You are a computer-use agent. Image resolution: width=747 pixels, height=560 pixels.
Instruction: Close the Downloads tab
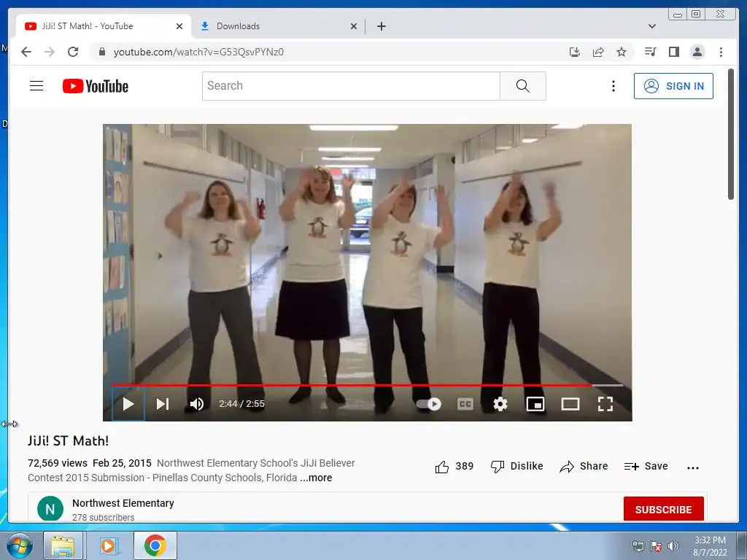[354, 26]
